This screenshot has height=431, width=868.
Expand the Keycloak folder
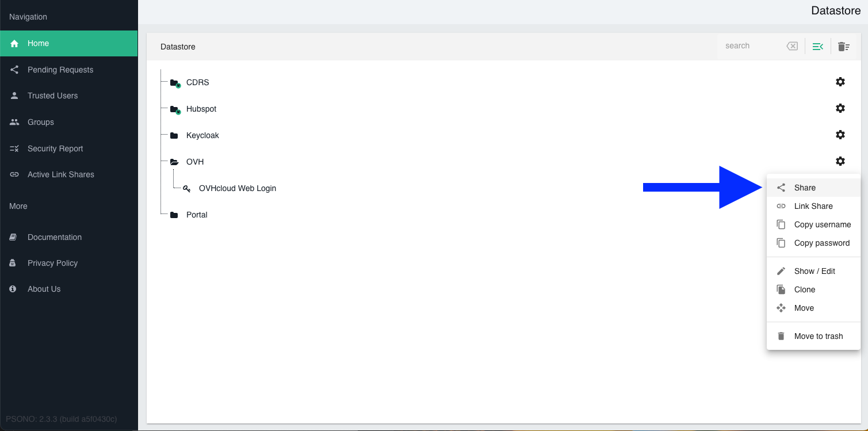tap(174, 136)
